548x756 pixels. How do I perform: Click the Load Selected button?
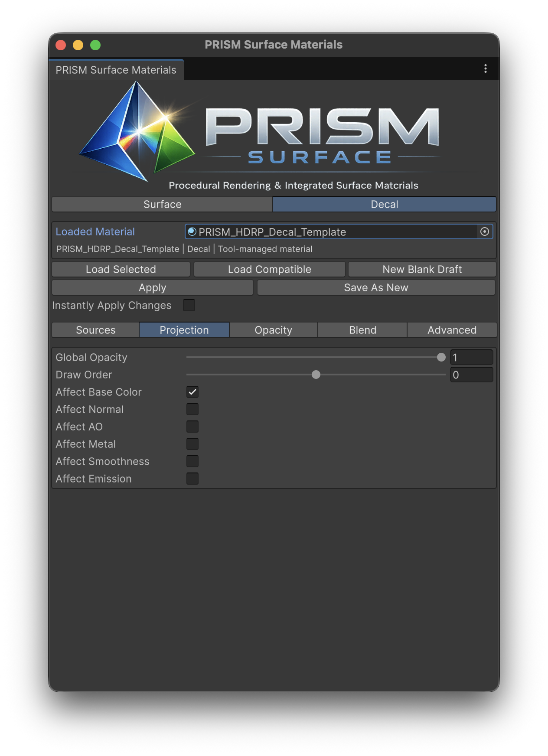point(121,269)
